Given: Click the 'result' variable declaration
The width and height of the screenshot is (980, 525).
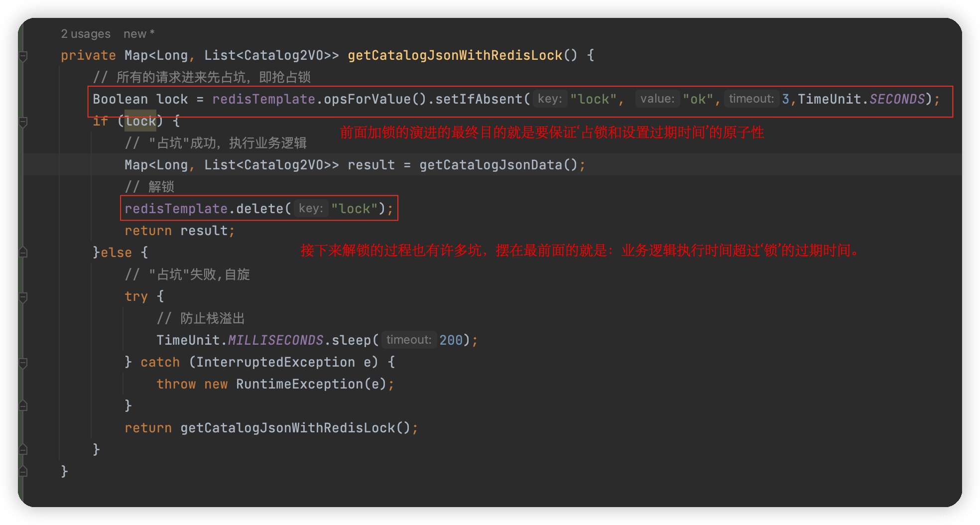Looking at the screenshot, I should [371, 165].
